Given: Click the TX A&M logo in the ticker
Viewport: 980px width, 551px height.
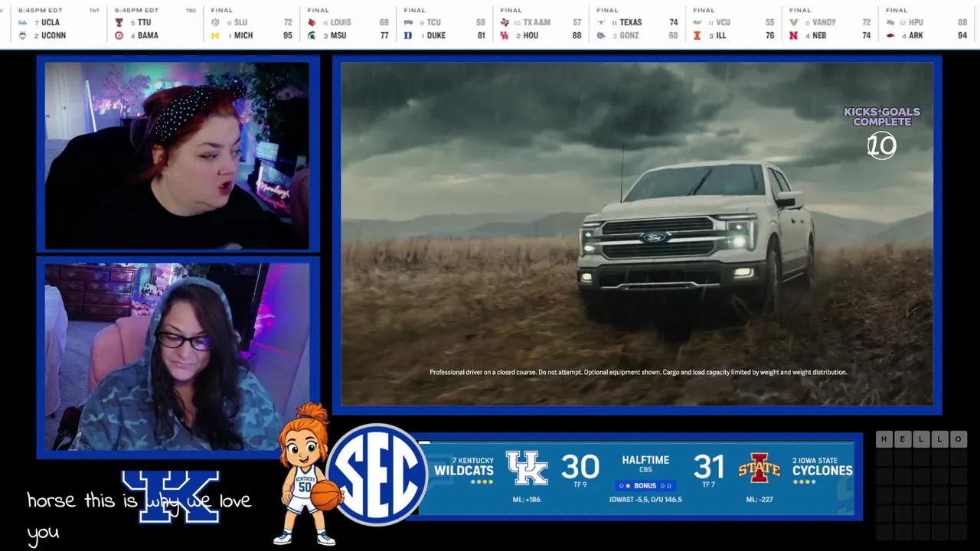Looking at the screenshot, I should point(505,23).
